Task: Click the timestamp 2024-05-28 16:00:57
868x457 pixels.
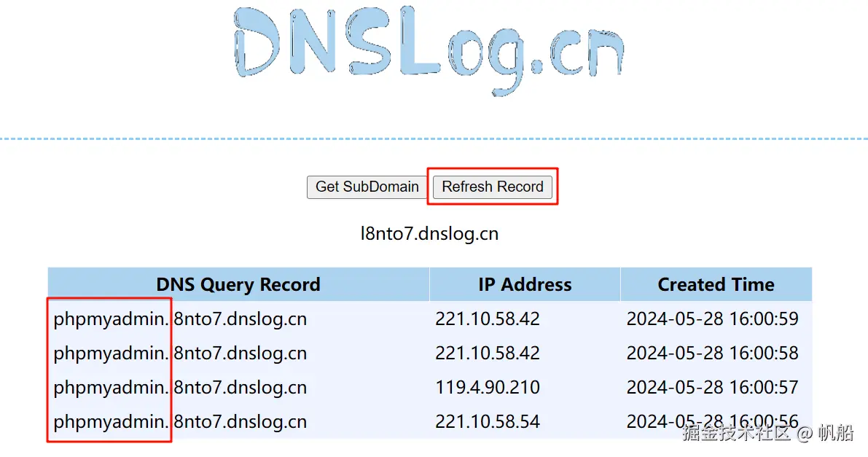Action: [x=713, y=387]
